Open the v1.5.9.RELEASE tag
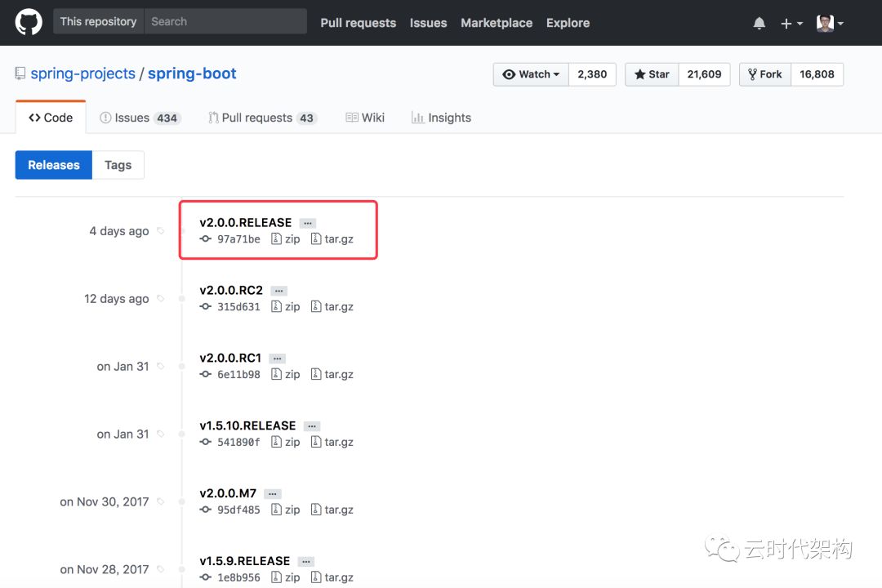The image size is (882, 588). [245, 560]
